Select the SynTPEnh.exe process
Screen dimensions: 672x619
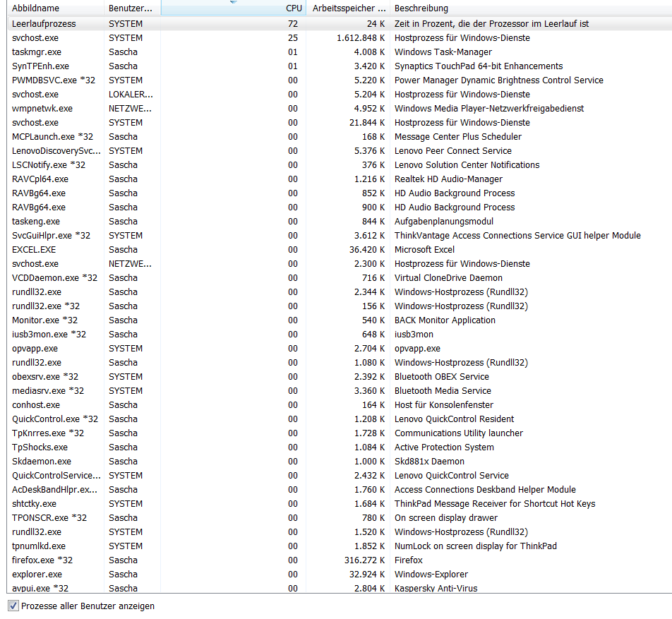click(x=340, y=66)
